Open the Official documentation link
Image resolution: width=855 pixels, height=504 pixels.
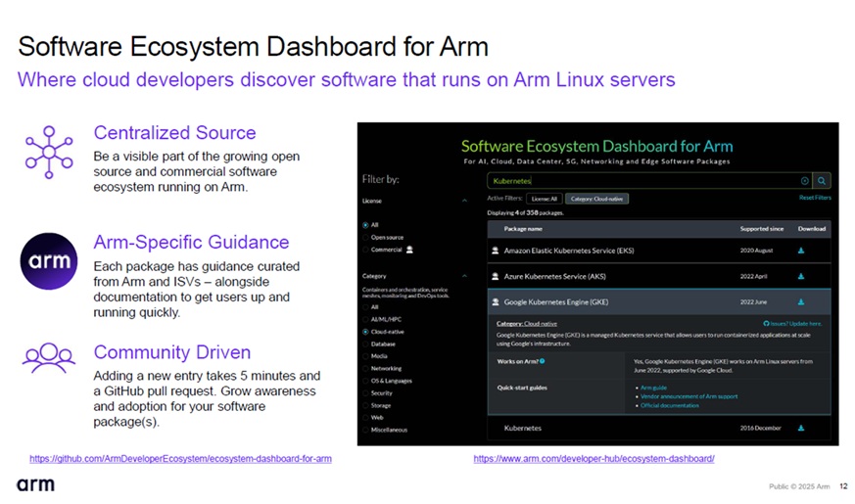(x=669, y=405)
